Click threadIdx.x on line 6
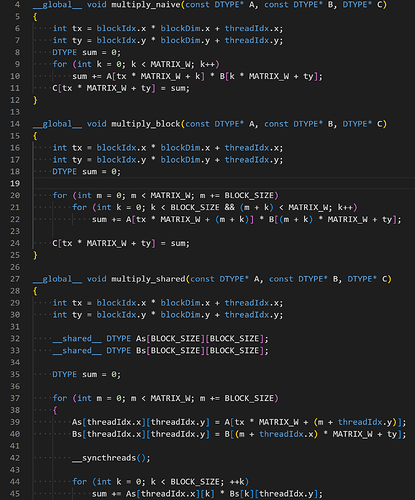The width and height of the screenshot is (415, 500). point(251,29)
